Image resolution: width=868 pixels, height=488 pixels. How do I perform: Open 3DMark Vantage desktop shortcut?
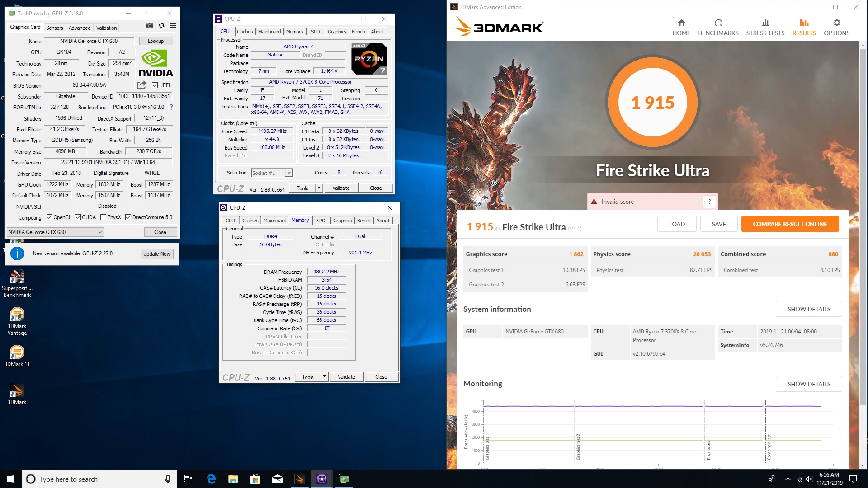tap(17, 321)
